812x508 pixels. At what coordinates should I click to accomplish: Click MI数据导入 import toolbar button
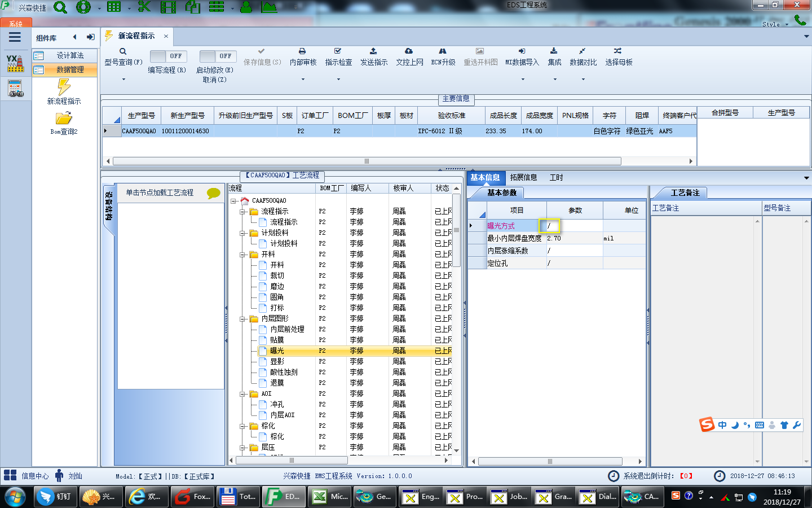(522, 57)
